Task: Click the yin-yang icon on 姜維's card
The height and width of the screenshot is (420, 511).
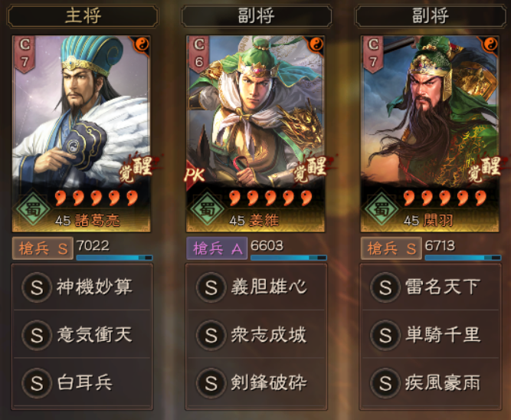Action: pos(316,44)
